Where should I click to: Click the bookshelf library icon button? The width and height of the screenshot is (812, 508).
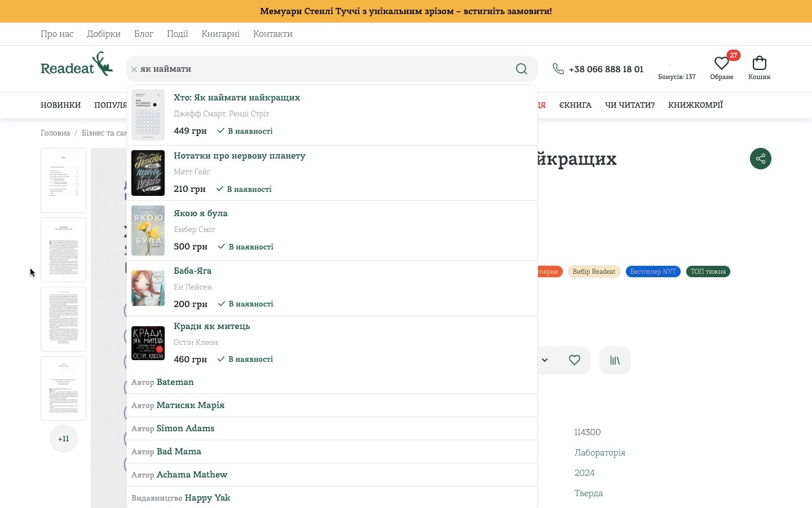(615, 360)
